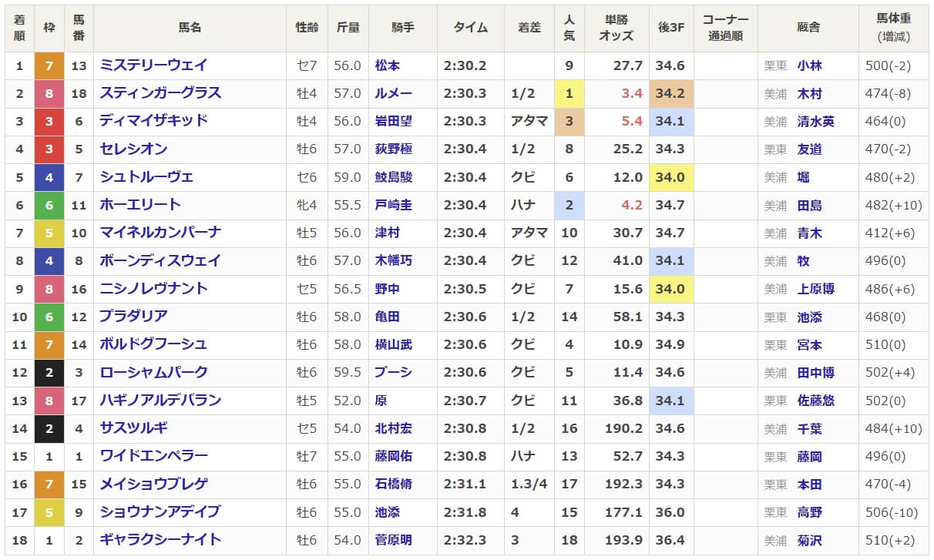Open jockey link 戸崎圭
This screenshot has height=560, width=934.
[x=394, y=205]
